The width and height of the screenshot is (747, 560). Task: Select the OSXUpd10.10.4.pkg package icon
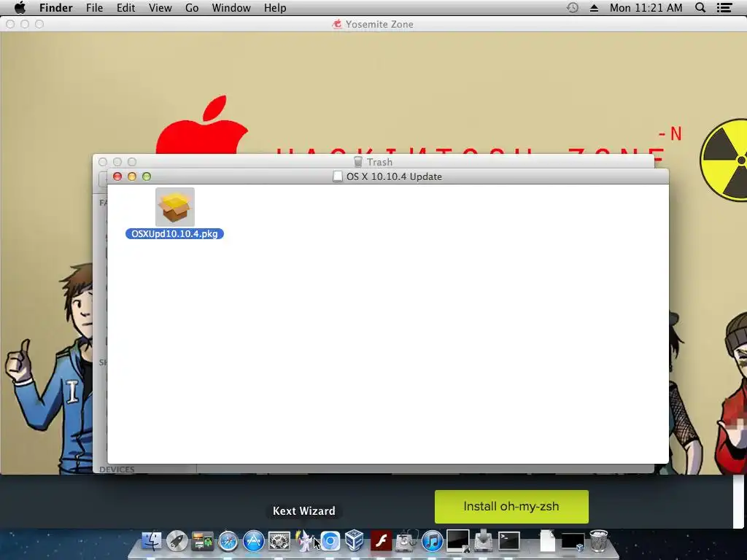(x=175, y=207)
